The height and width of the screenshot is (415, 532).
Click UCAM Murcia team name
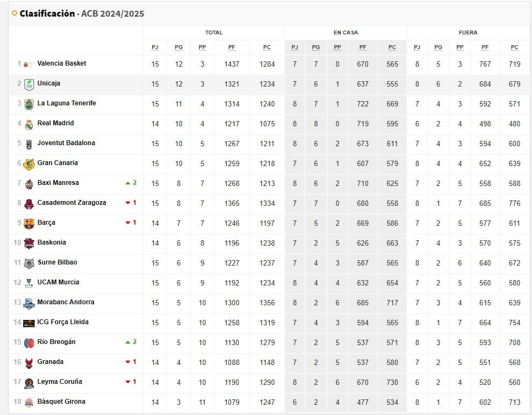59,282
